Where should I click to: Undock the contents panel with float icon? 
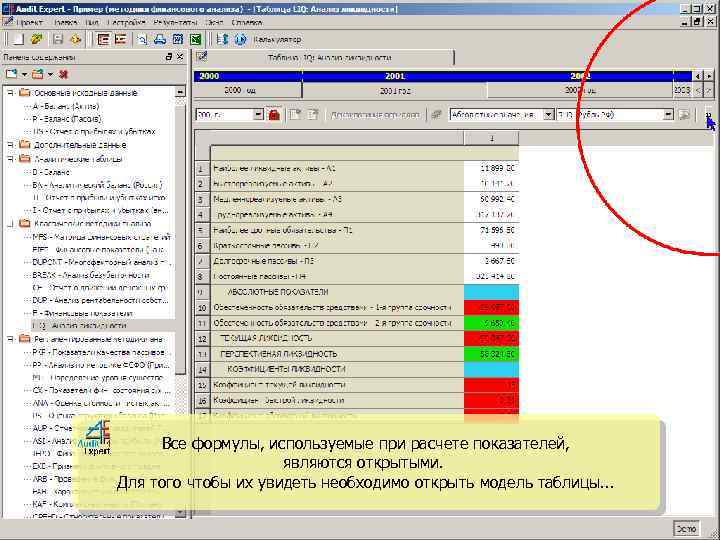(x=169, y=56)
